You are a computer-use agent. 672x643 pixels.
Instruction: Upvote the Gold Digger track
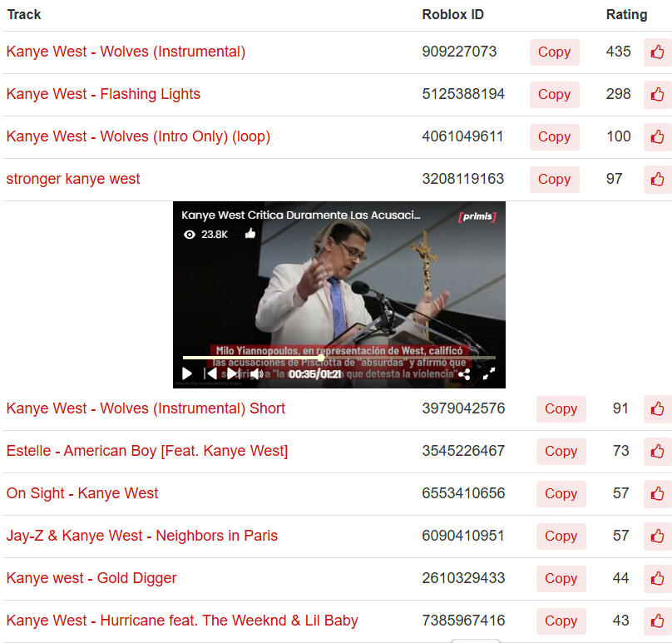(x=657, y=578)
